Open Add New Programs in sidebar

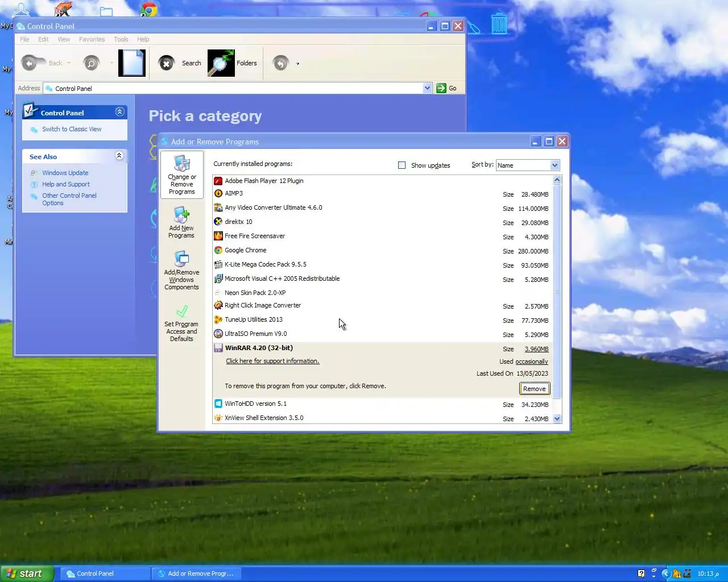click(x=181, y=223)
